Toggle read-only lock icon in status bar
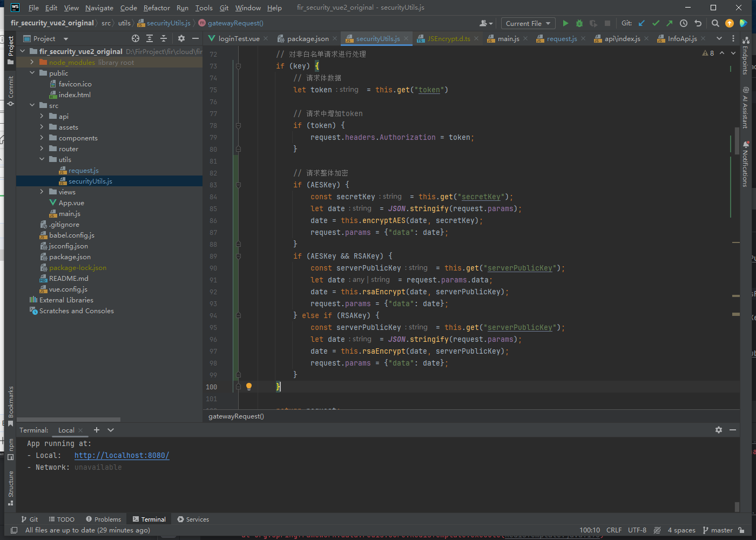Screen dimensions: 756x540 741,530
